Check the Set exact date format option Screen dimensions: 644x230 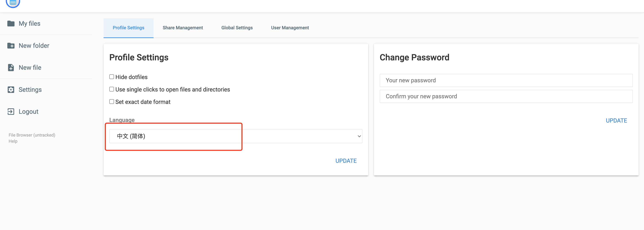click(111, 102)
